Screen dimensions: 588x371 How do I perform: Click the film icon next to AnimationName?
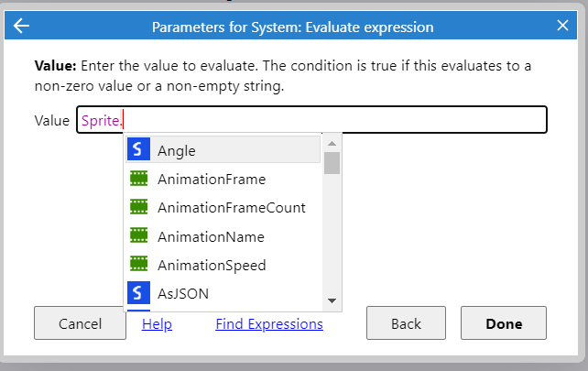point(138,236)
